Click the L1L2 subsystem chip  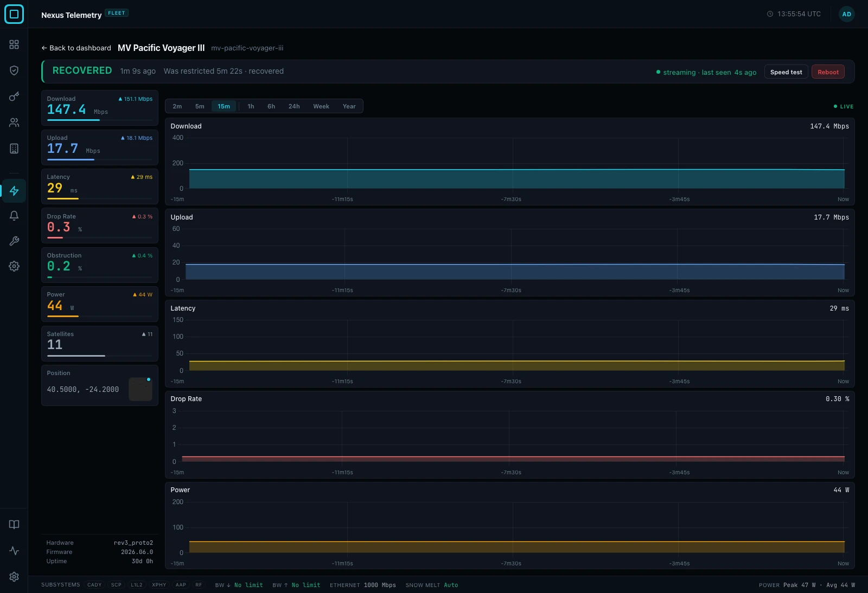click(137, 585)
